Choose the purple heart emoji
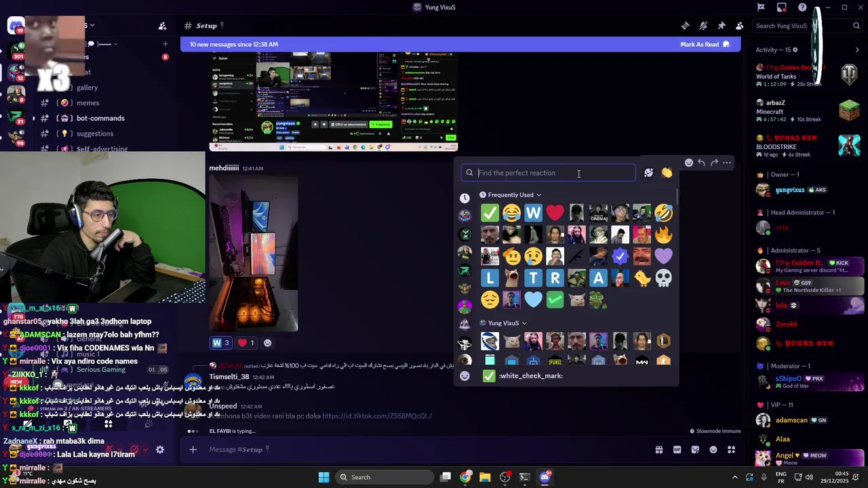Image resolution: width=868 pixels, height=488 pixels. click(663, 256)
